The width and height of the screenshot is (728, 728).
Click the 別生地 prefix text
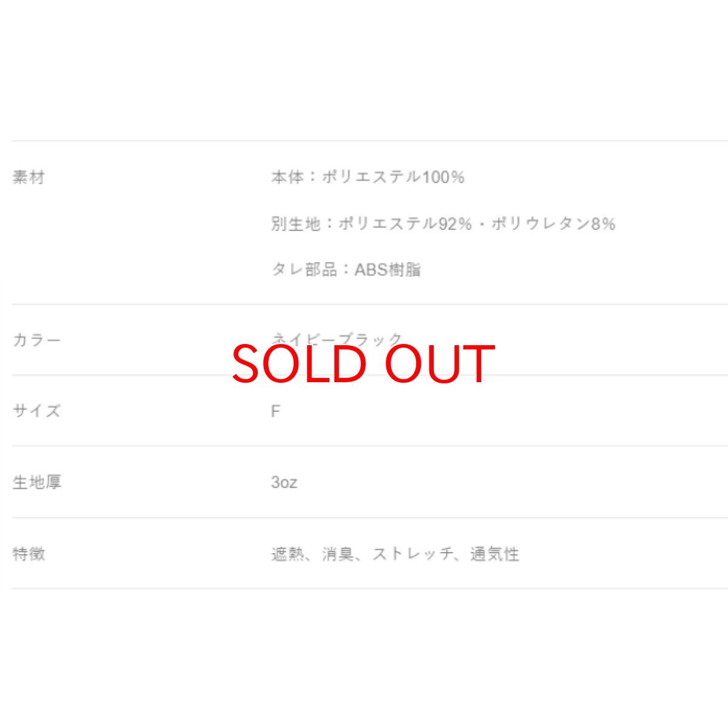coord(295,224)
